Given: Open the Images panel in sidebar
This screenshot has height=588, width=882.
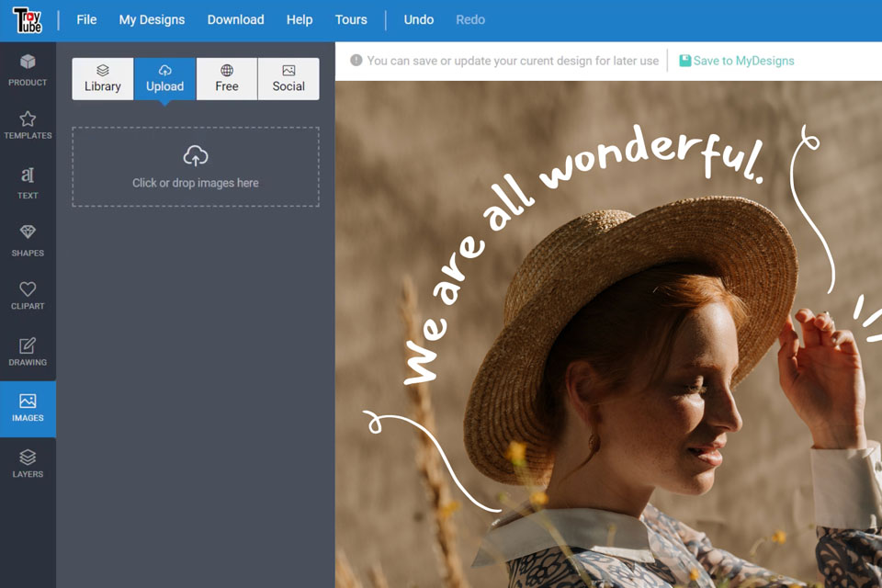Looking at the screenshot, I should point(28,409).
